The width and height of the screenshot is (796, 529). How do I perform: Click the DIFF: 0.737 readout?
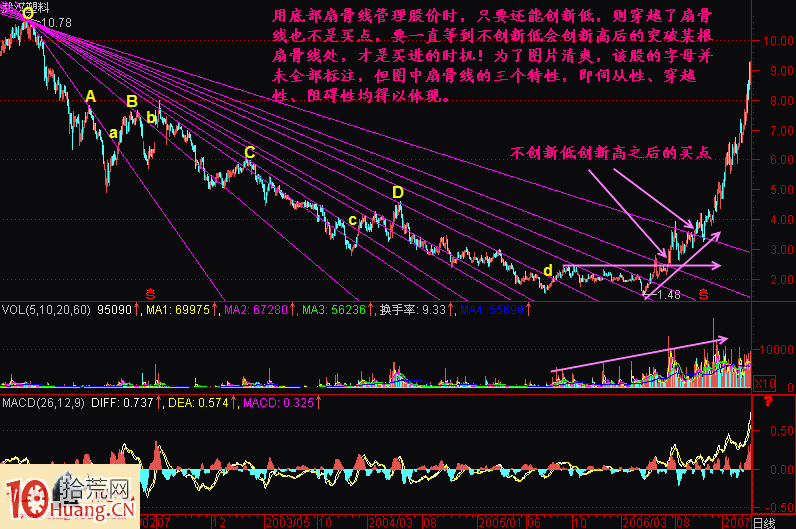pyautogui.click(x=122, y=403)
